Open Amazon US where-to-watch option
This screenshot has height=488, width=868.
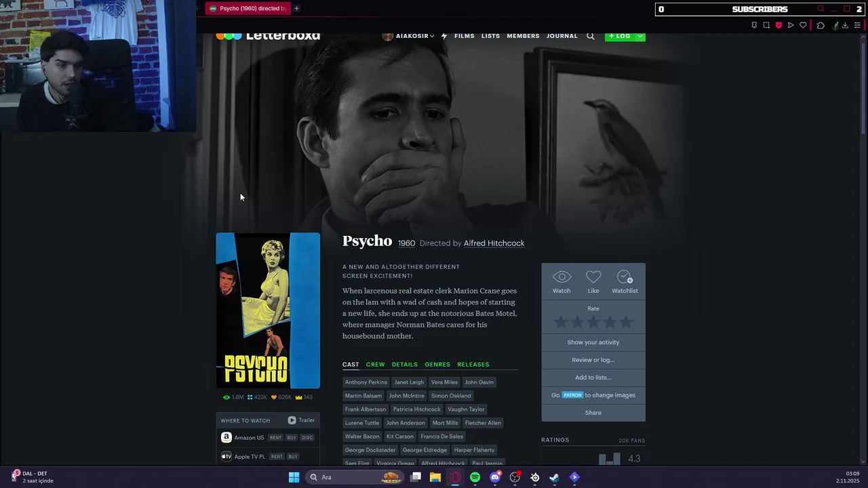(x=243, y=438)
